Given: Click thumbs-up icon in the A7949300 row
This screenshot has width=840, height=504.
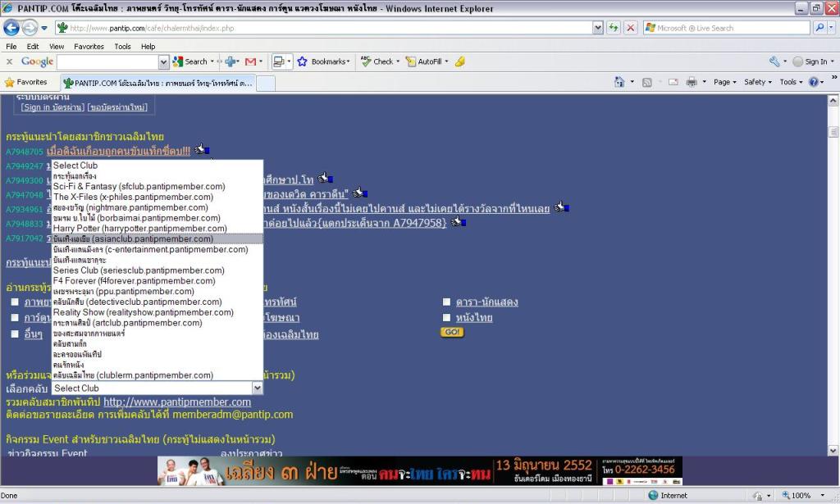Looking at the screenshot, I should coord(325,178).
